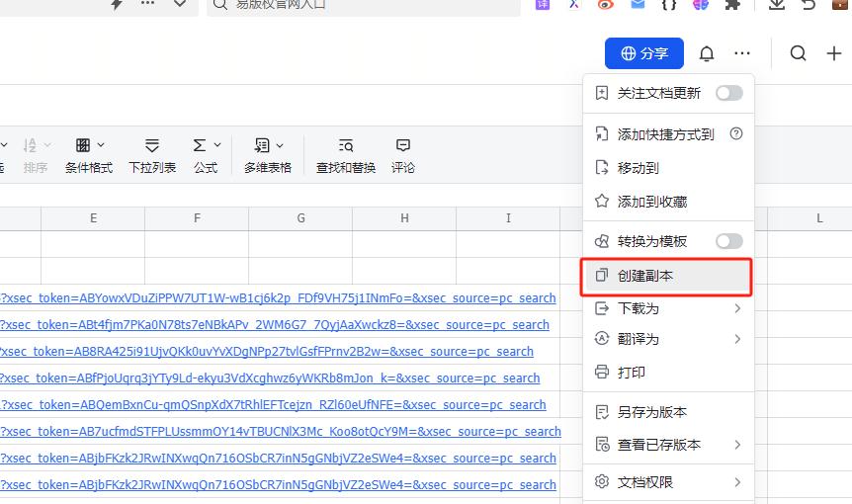Click the printer icon beside 打印
The height and width of the screenshot is (504, 852).
click(602, 372)
